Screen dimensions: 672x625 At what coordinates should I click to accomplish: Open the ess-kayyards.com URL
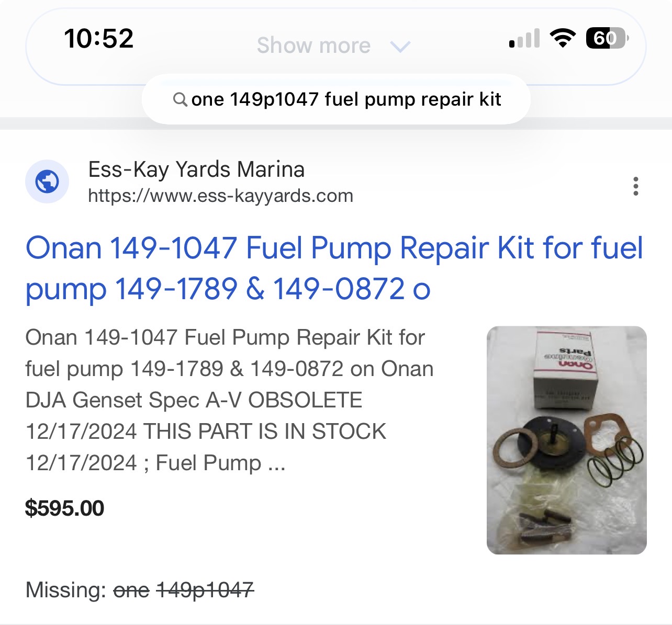click(x=220, y=196)
